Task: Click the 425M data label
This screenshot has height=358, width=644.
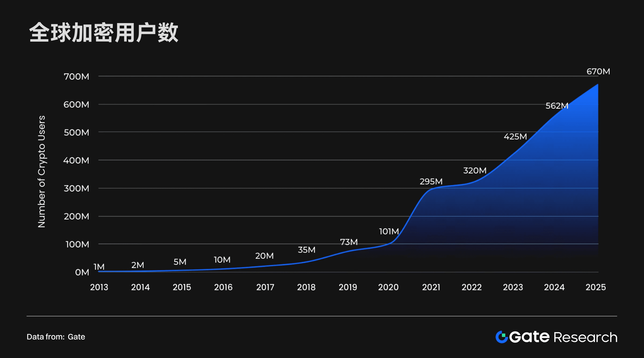Action: (515, 137)
